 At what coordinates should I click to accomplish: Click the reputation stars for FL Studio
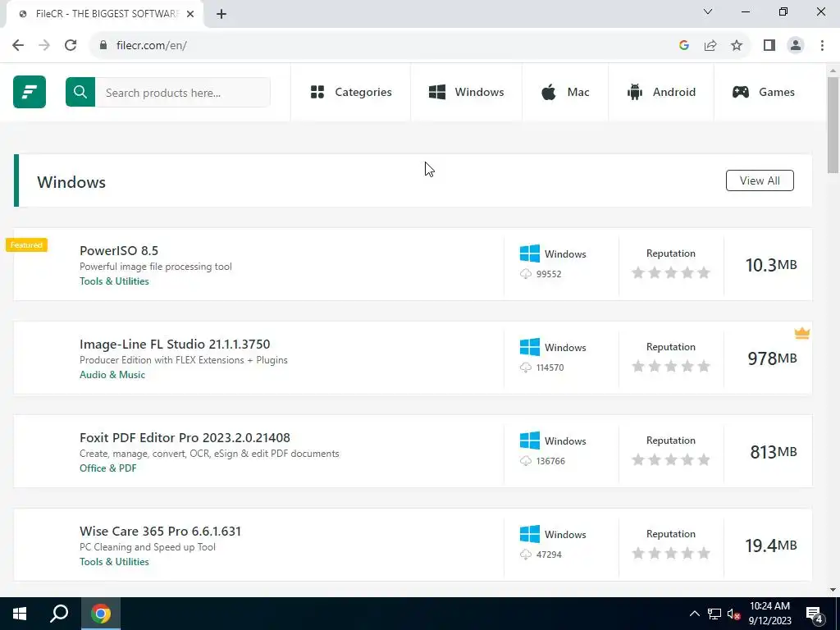tap(671, 367)
